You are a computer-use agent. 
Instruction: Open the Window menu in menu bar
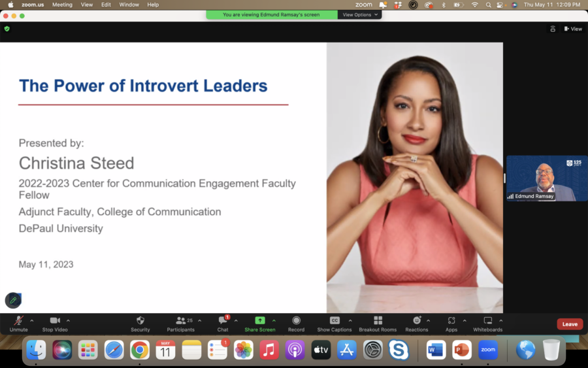129,5
